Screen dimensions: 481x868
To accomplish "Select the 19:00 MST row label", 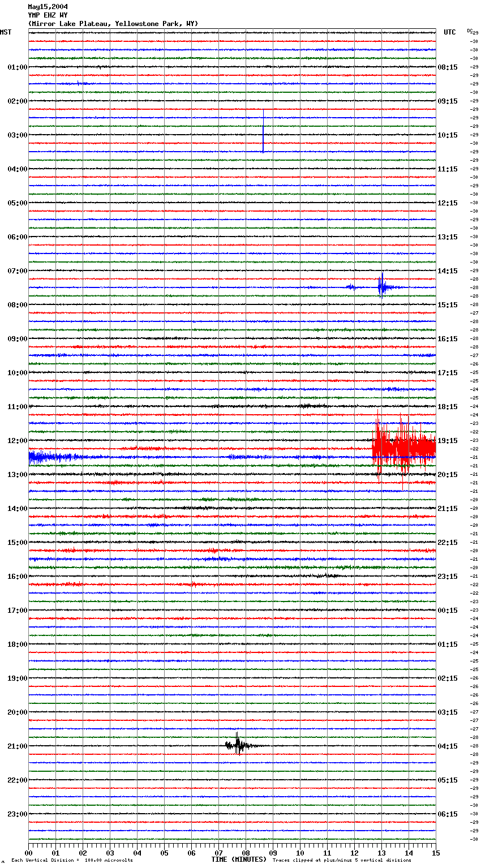I will point(18,678).
